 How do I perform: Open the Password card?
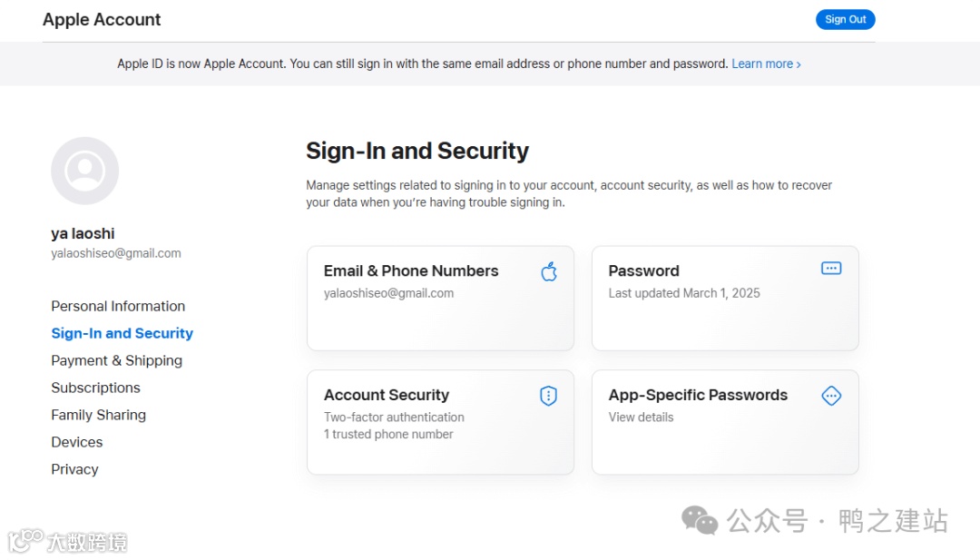724,299
